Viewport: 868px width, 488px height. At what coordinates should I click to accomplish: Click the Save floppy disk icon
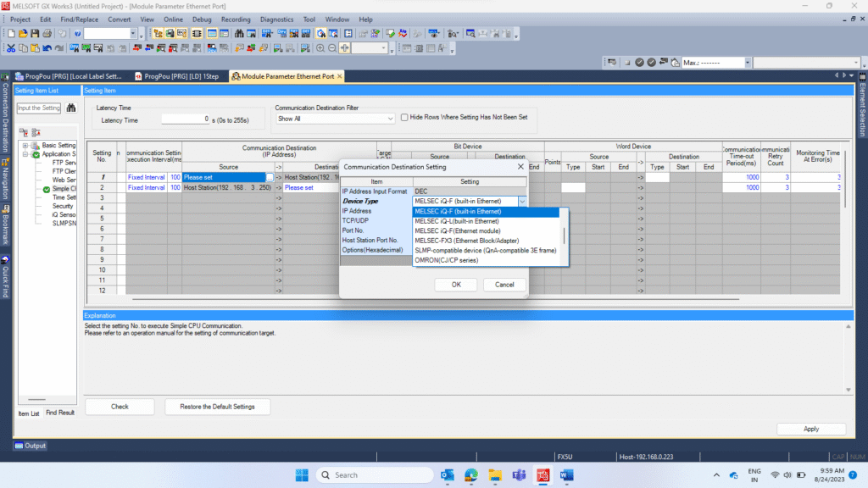(35, 34)
